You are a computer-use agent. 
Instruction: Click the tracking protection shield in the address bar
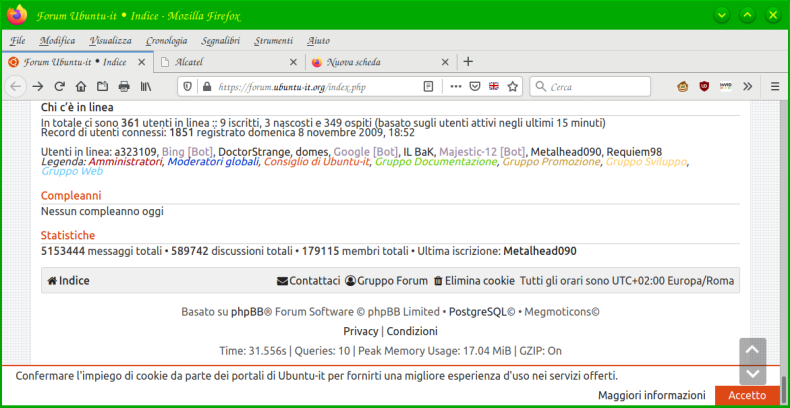click(x=187, y=87)
